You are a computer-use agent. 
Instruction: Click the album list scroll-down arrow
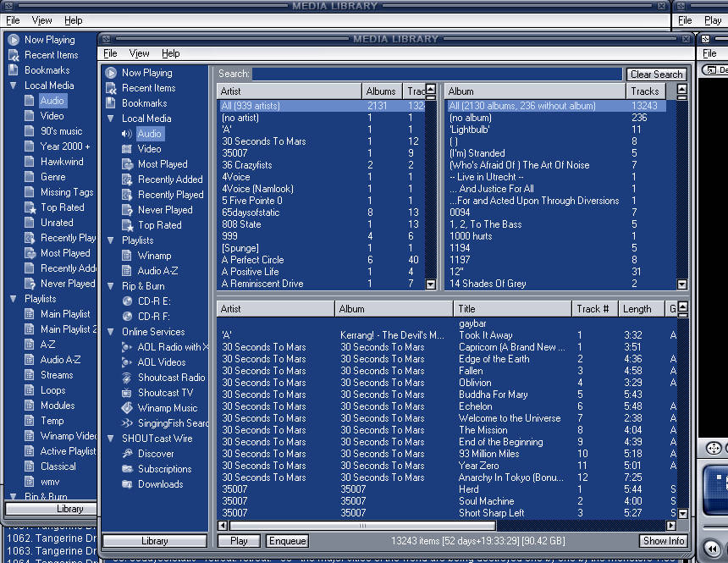pyautogui.click(x=682, y=284)
